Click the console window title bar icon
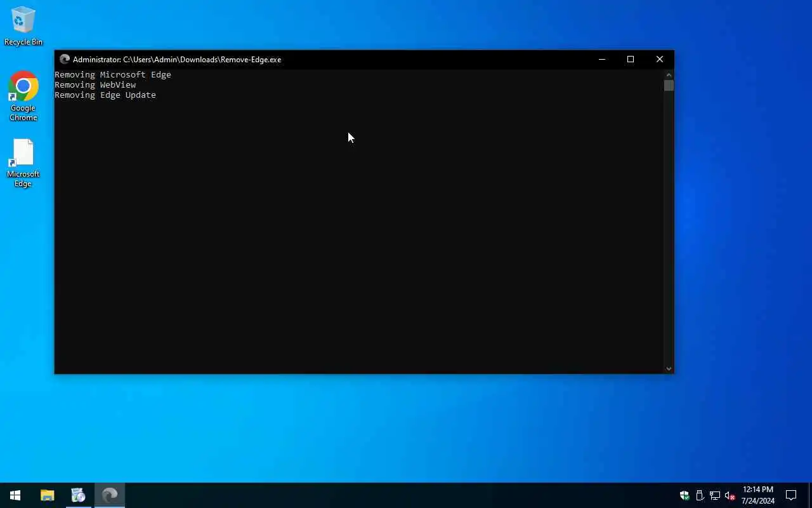Screen dimensions: 812x508 point(64,59)
